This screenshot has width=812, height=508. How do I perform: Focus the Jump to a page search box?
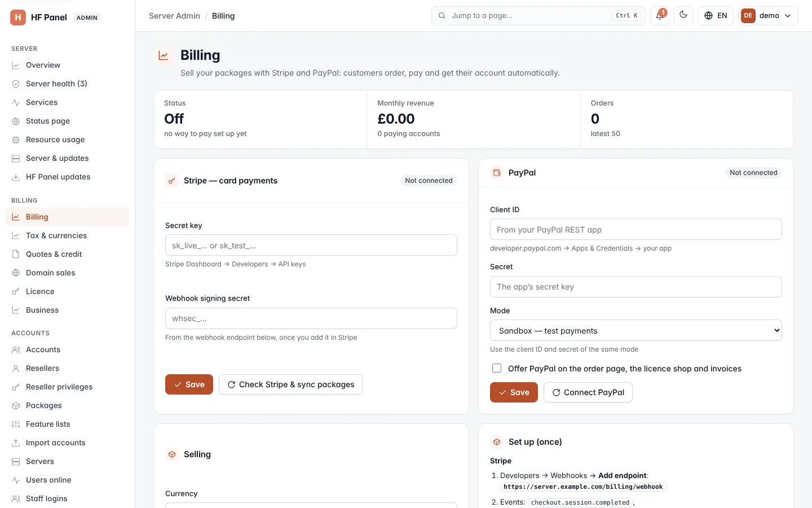(x=539, y=16)
